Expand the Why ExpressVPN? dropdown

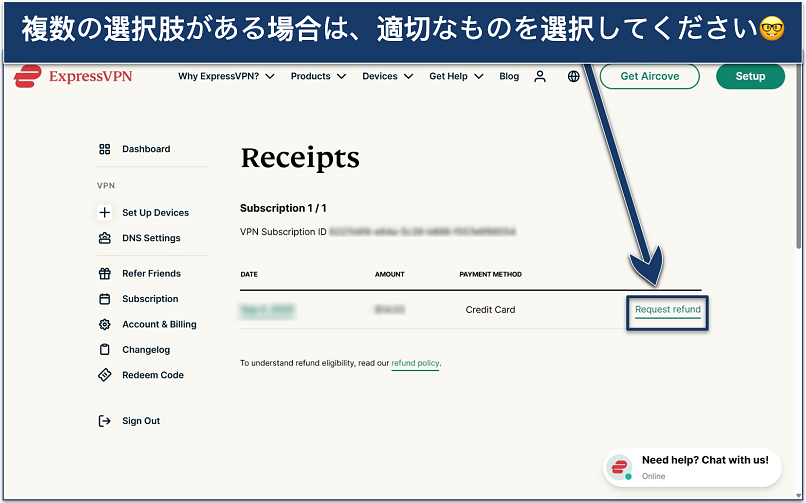click(x=226, y=76)
